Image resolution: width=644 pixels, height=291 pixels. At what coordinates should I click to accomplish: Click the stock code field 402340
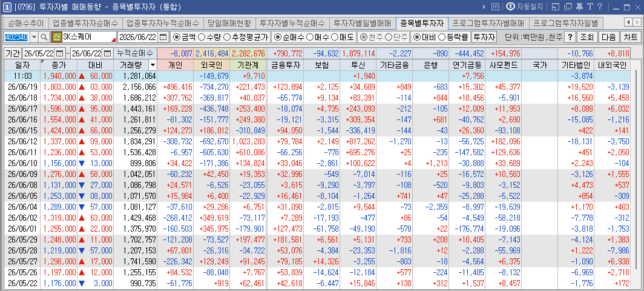[x=16, y=37]
